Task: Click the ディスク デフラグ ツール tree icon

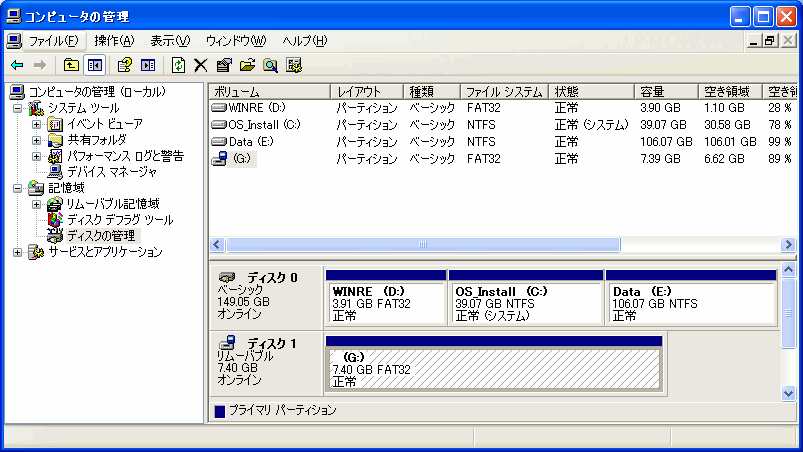Action: 55,220
